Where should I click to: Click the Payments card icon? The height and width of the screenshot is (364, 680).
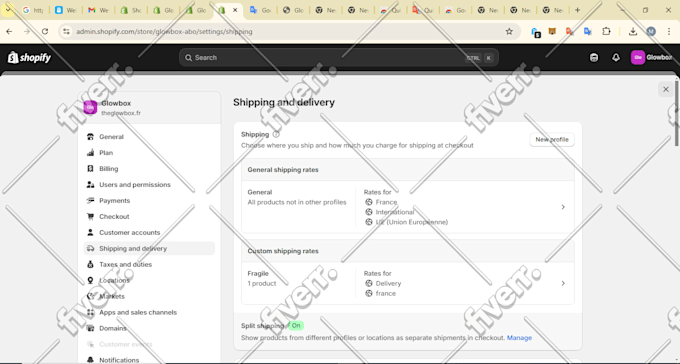(x=90, y=200)
